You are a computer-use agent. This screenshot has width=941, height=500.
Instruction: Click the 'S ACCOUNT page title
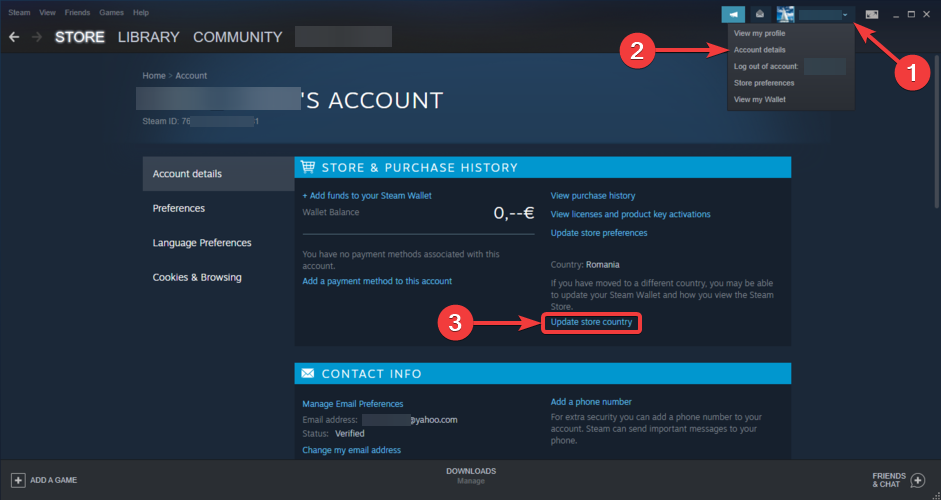tap(372, 100)
